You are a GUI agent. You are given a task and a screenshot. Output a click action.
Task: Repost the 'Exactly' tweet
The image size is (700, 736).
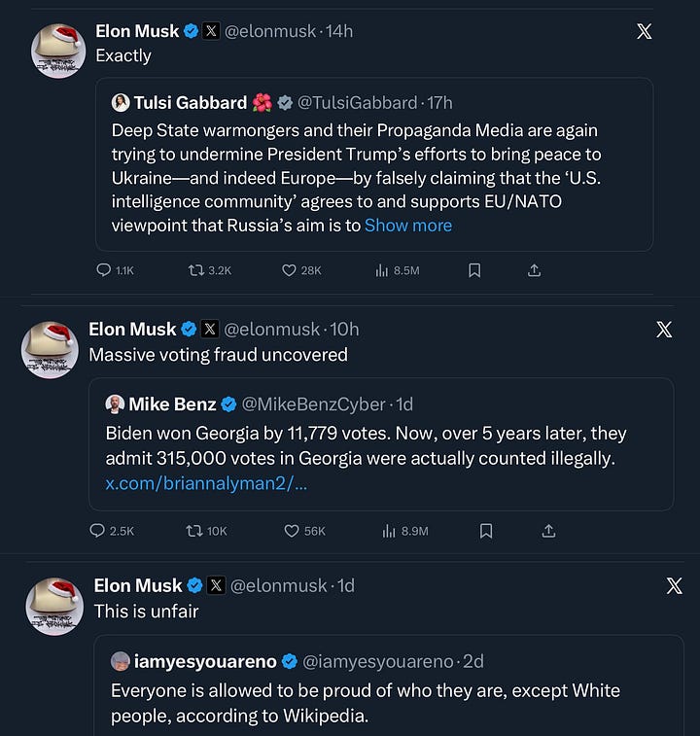(195, 270)
